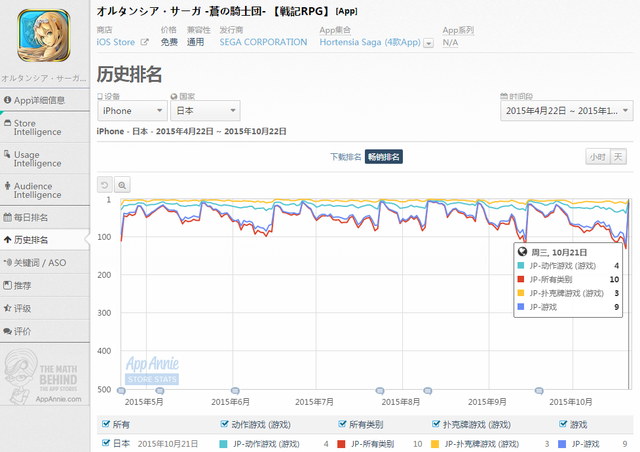
Task: Open the 日本 country dropdown
Action: [205, 111]
